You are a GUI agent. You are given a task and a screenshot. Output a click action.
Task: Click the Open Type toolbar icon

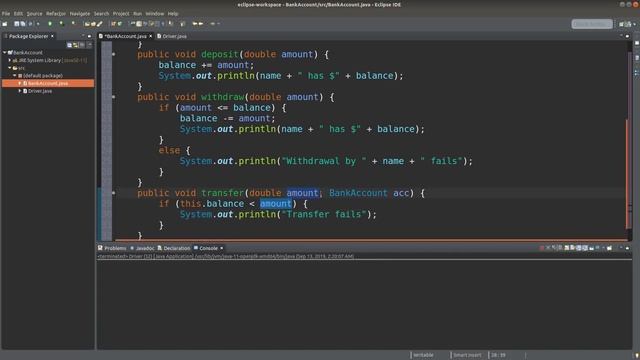(x=87, y=24)
